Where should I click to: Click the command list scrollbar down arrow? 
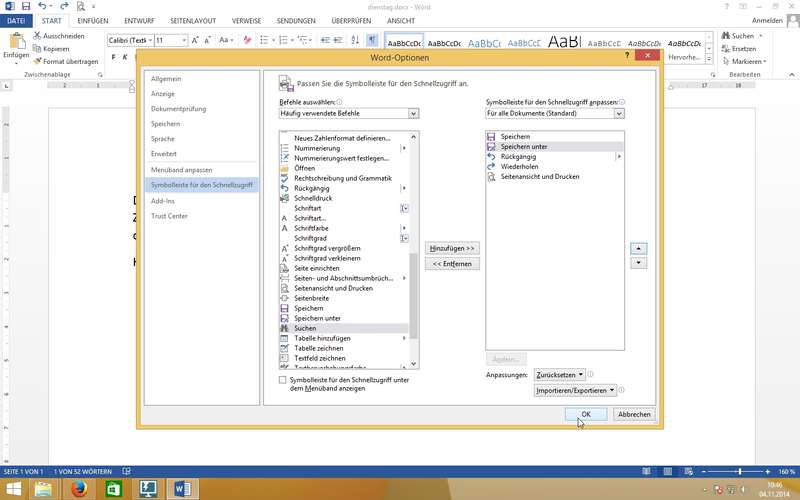click(414, 365)
